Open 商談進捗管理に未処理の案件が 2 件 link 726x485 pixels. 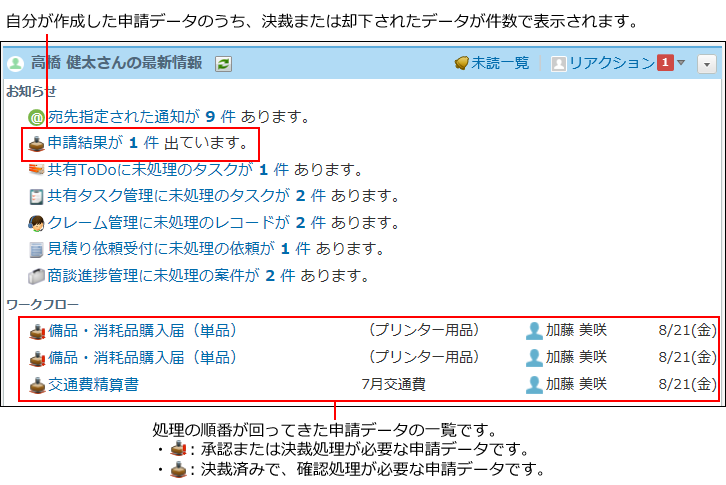coord(171,275)
